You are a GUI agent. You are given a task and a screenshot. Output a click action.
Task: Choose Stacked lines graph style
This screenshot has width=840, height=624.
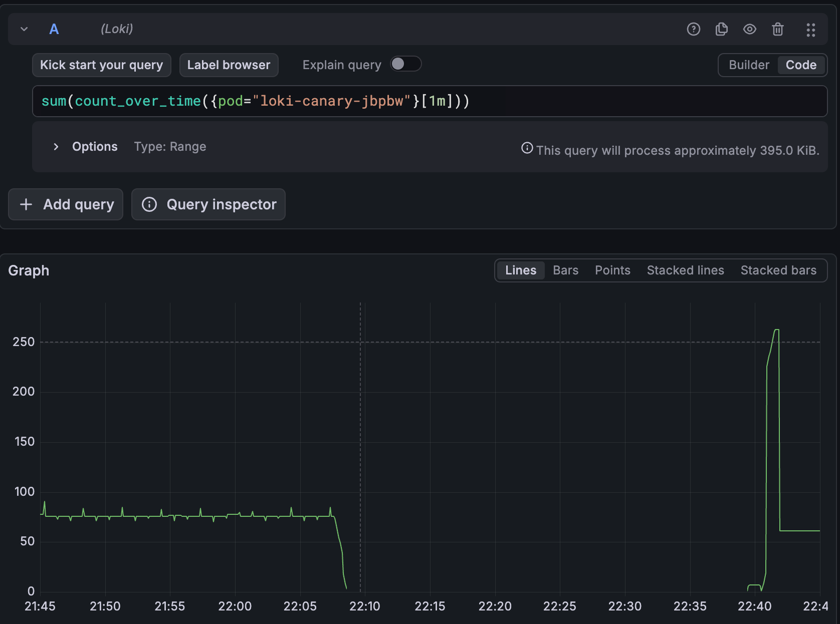(685, 270)
